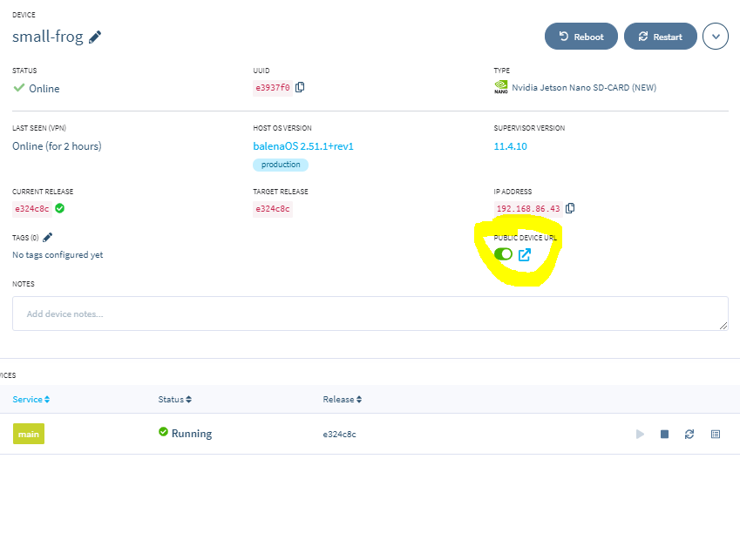
Task: Sort services by Release
Action: point(342,399)
